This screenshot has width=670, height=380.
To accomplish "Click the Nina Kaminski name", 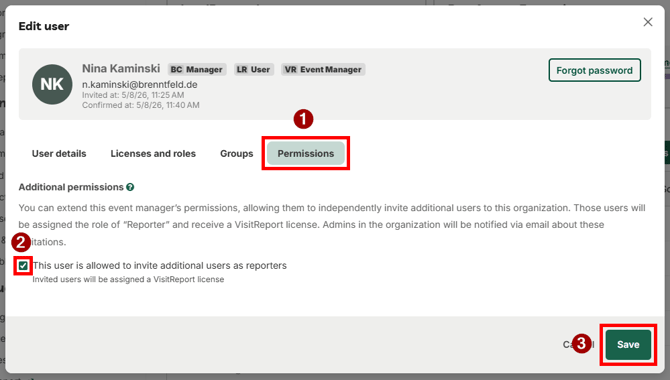I will coord(121,68).
